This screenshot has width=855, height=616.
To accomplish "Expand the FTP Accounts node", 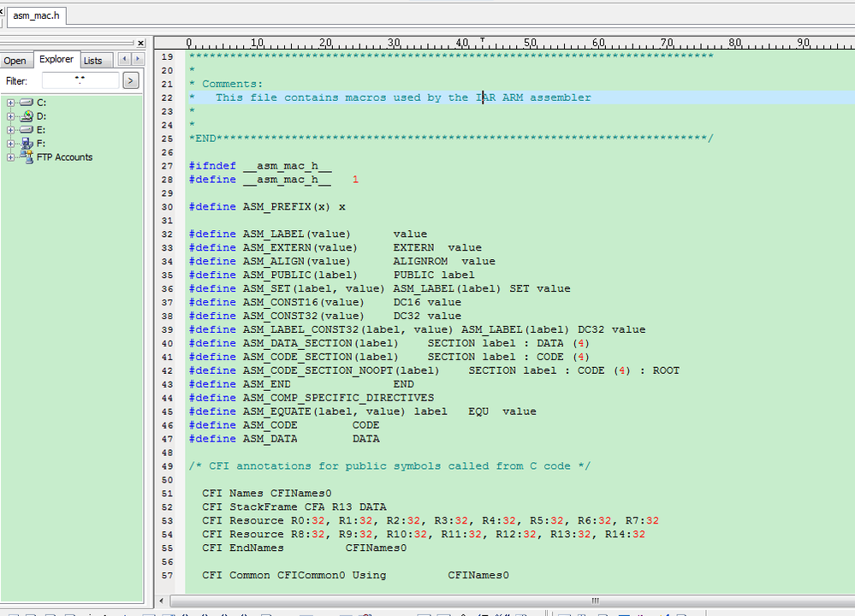I will click(x=10, y=157).
